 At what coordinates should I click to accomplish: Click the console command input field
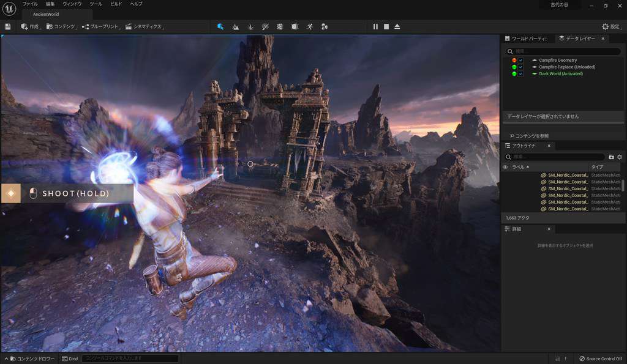point(130,359)
